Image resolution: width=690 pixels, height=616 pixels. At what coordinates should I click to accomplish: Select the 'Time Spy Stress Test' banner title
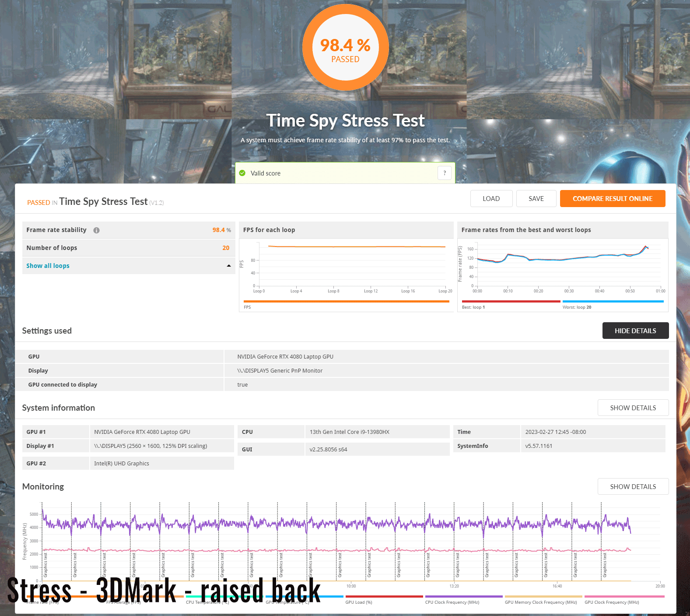click(345, 120)
